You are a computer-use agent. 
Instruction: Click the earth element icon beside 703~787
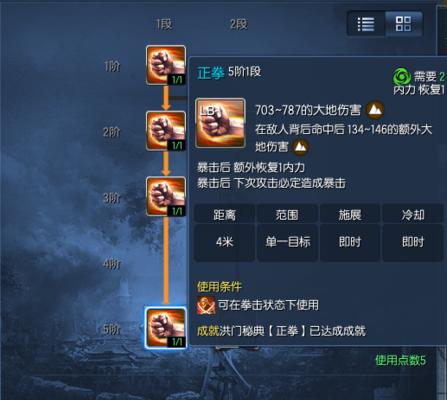click(375, 109)
